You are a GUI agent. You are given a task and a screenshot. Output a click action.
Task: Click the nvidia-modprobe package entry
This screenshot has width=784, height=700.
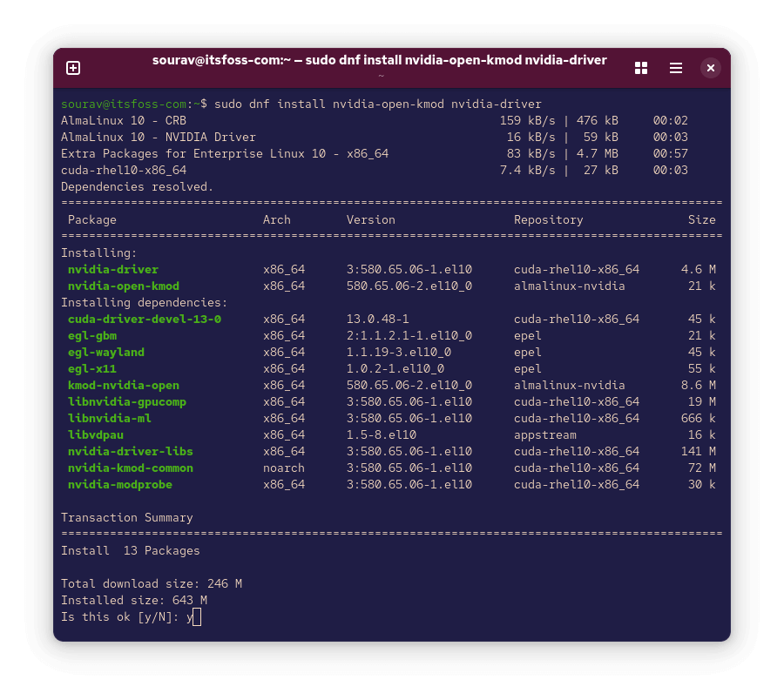pos(120,485)
